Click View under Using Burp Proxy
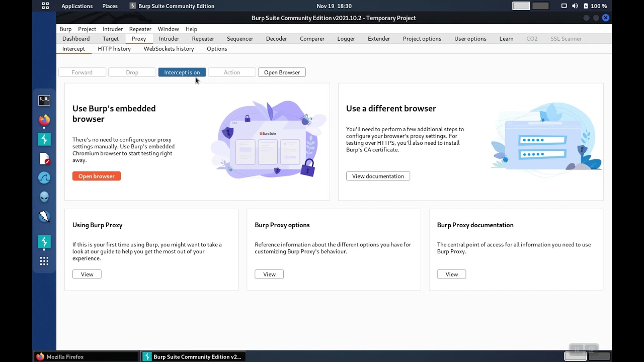This screenshot has width=644, height=362. 87,274
